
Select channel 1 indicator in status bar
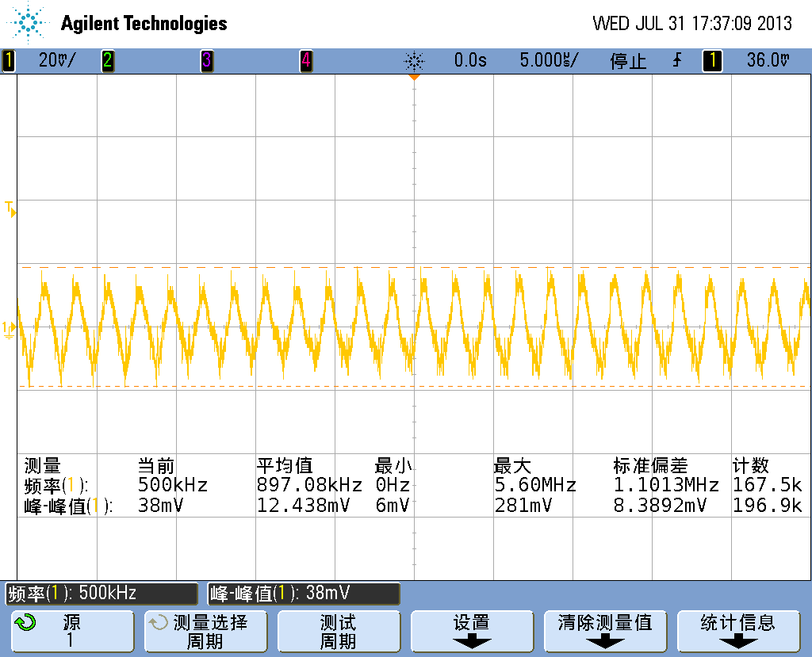point(8,60)
